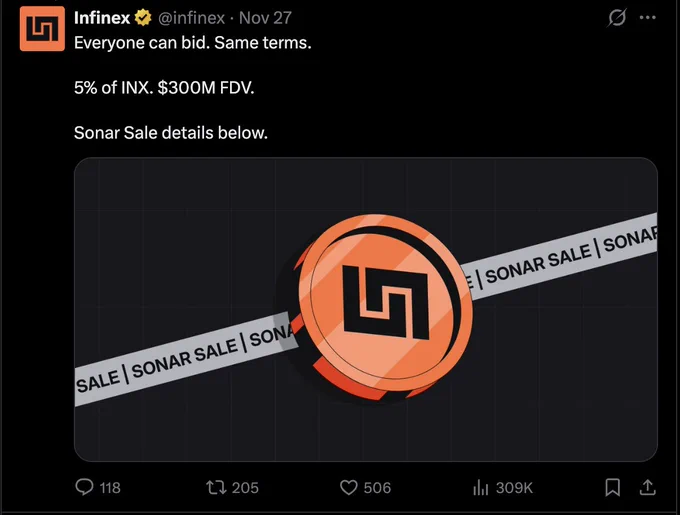The image size is (680, 515).
Task: Open the three-dot more options menu
Action: (647, 17)
